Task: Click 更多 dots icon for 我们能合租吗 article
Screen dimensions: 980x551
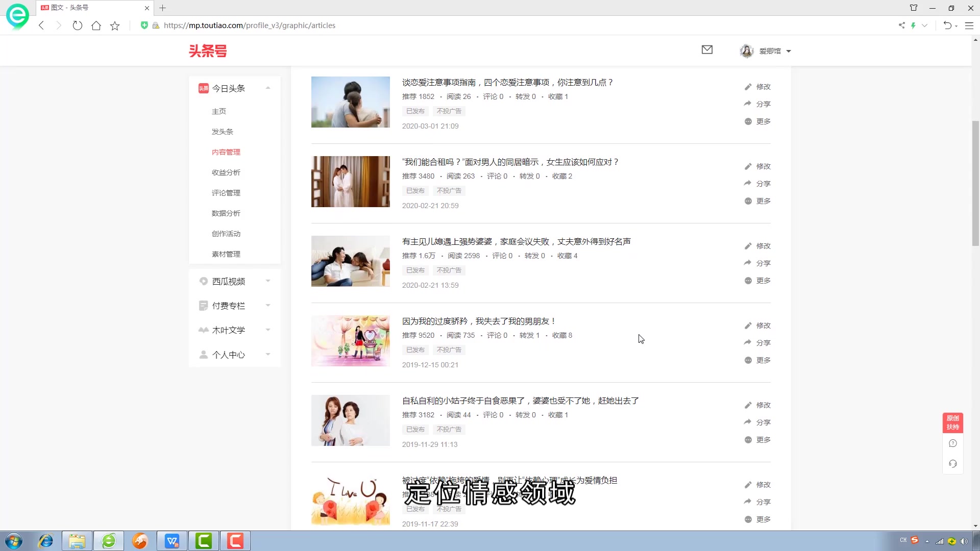Action: click(748, 201)
